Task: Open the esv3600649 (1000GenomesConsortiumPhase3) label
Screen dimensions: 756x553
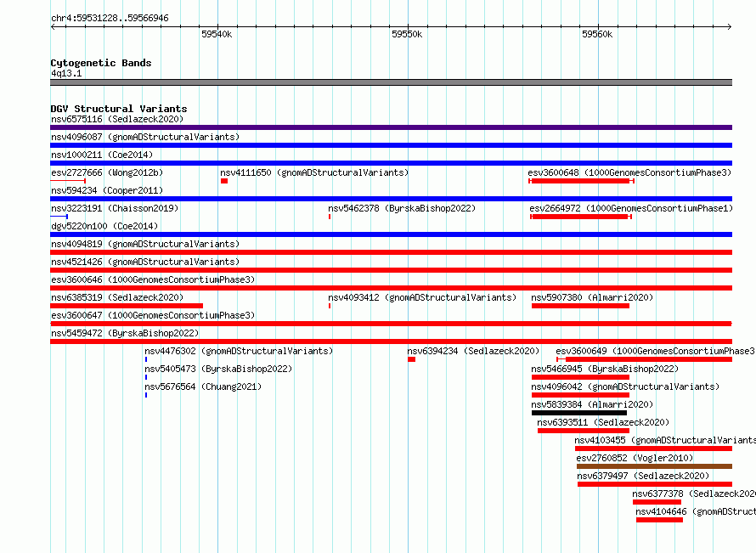Action: (x=655, y=351)
